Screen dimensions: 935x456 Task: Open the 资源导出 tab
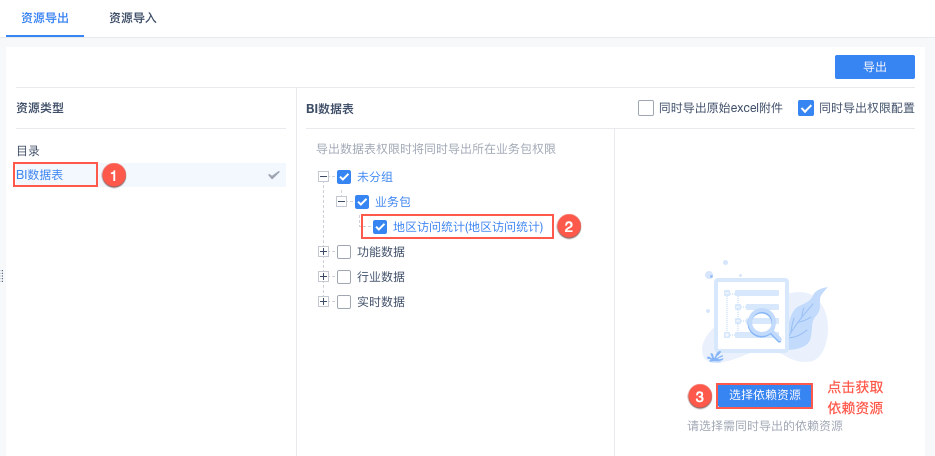(x=45, y=18)
